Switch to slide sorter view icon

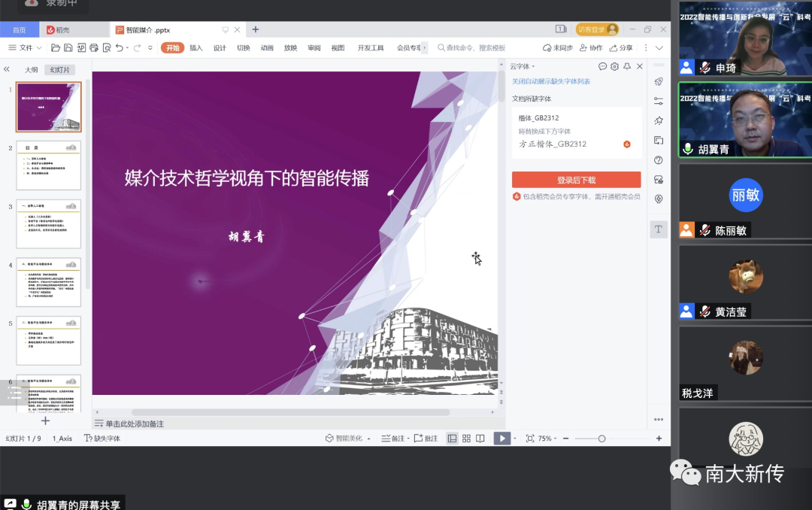(465, 438)
